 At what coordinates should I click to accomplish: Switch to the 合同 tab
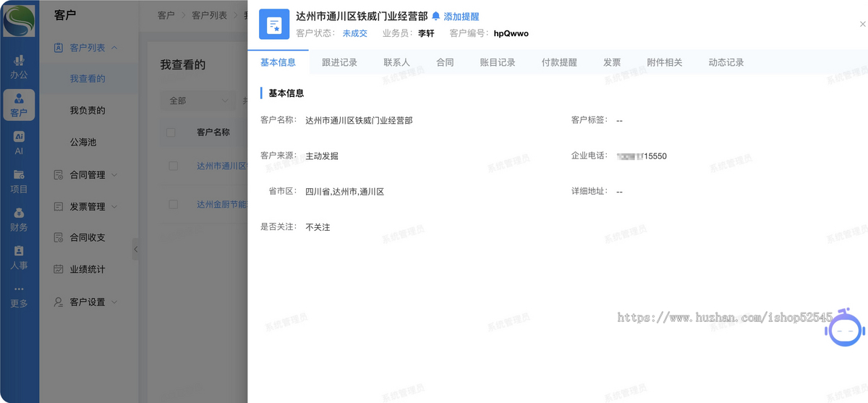pyautogui.click(x=445, y=62)
